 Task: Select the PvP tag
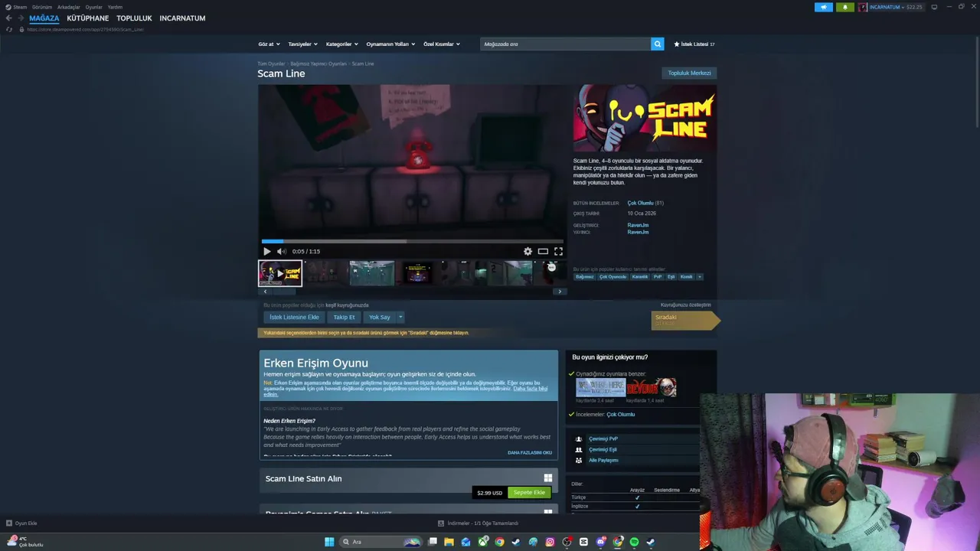(x=658, y=277)
